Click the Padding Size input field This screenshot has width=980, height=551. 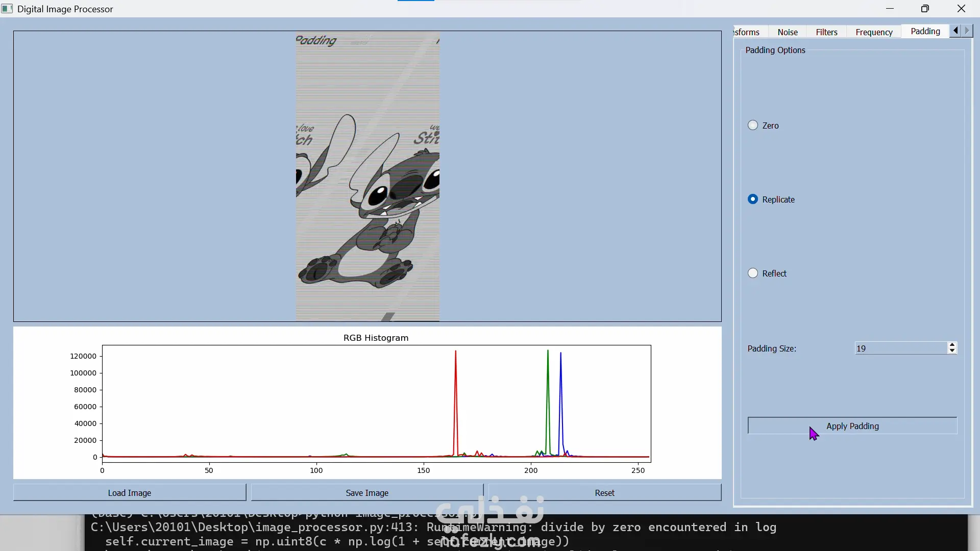(x=900, y=348)
